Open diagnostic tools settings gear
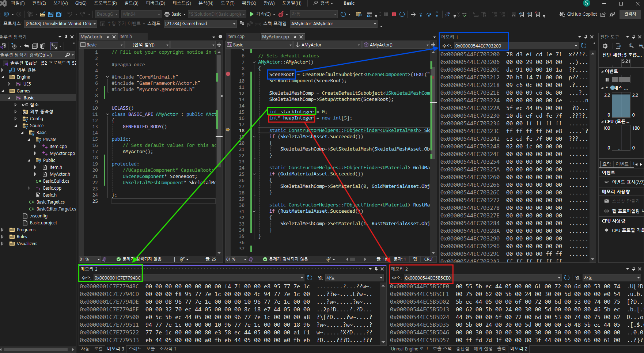 (x=605, y=46)
